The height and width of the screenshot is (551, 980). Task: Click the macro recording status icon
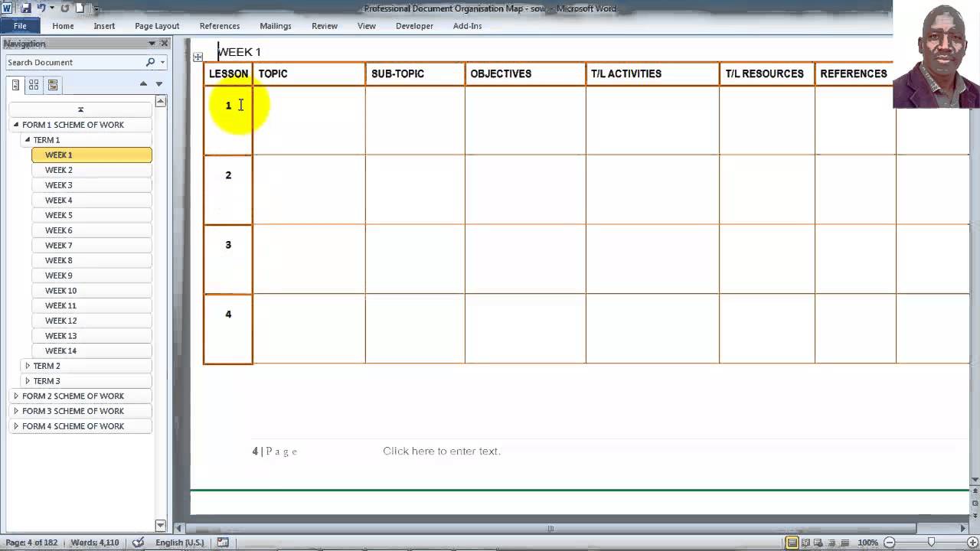pos(223,543)
